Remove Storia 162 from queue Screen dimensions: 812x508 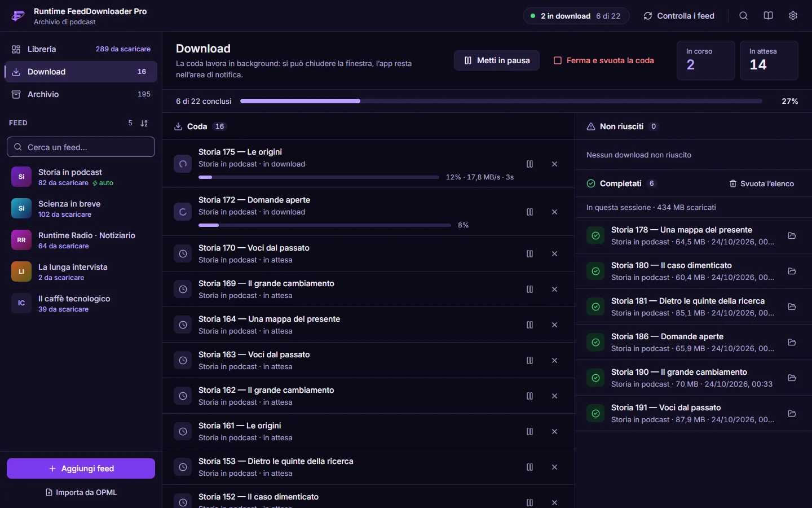click(554, 396)
